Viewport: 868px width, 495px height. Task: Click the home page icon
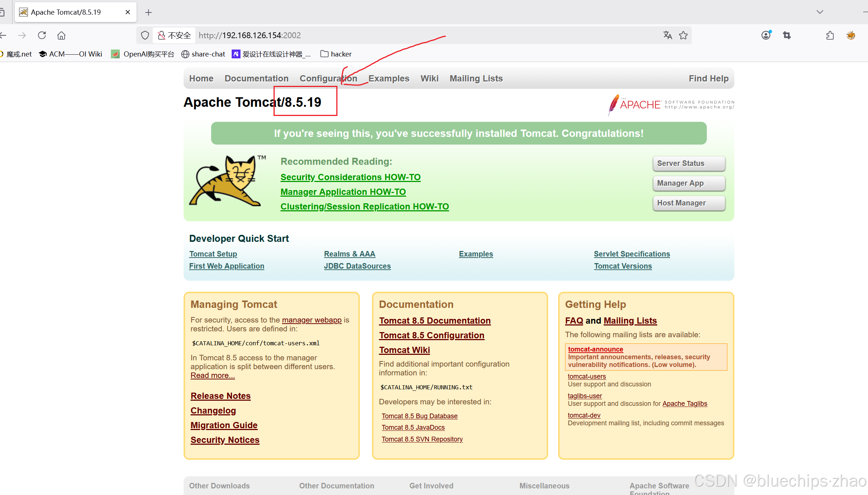(x=61, y=35)
